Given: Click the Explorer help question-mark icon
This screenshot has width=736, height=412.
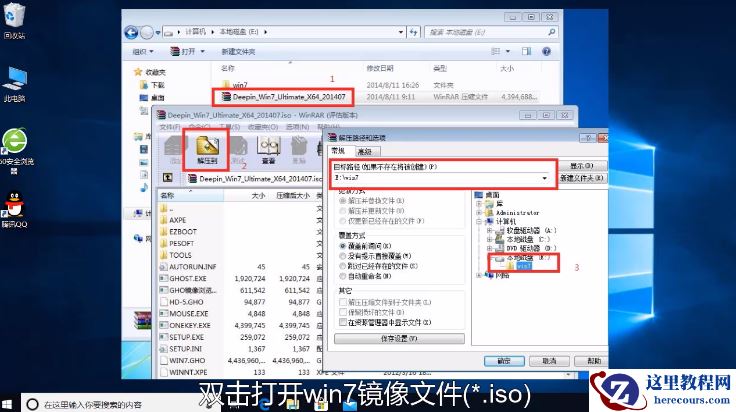Looking at the screenshot, I should [546, 51].
